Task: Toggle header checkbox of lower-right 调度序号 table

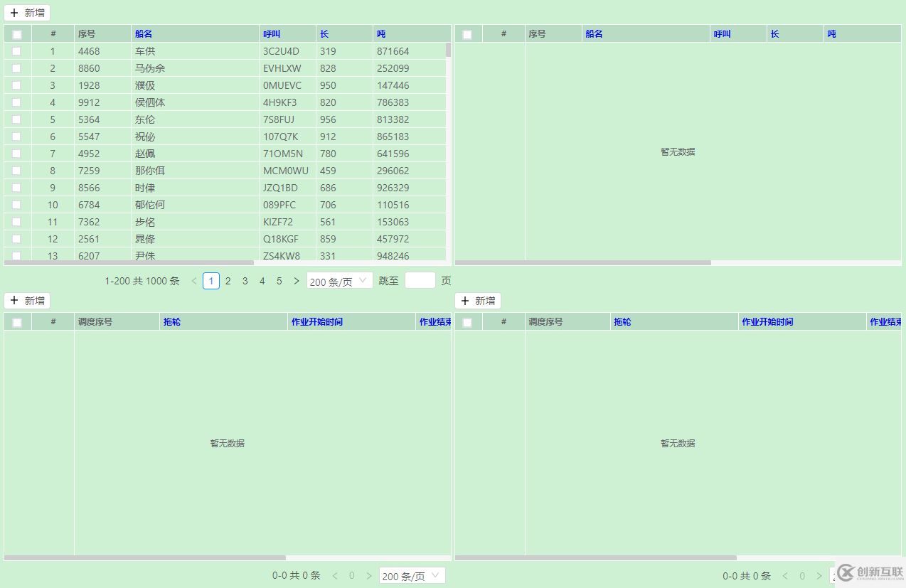Action: click(x=467, y=322)
